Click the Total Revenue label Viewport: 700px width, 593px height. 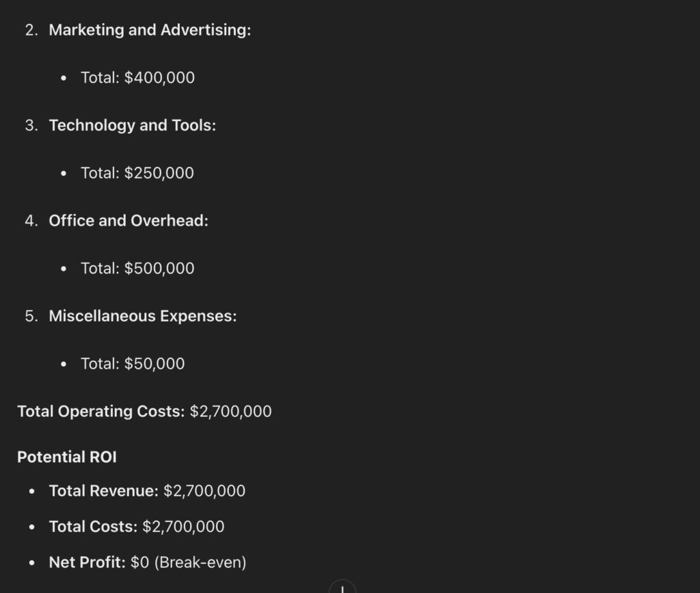(103, 490)
